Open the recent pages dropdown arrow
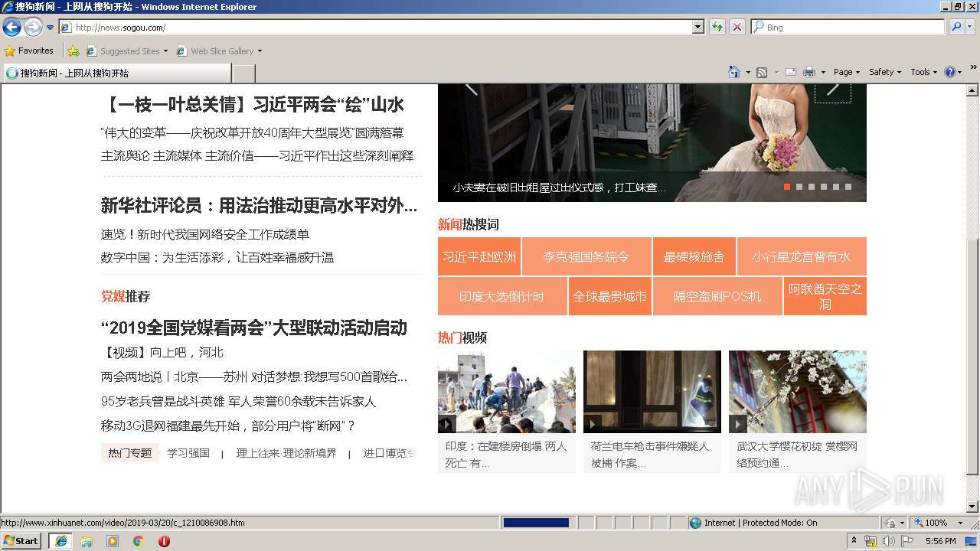 [x=51, y=28]
